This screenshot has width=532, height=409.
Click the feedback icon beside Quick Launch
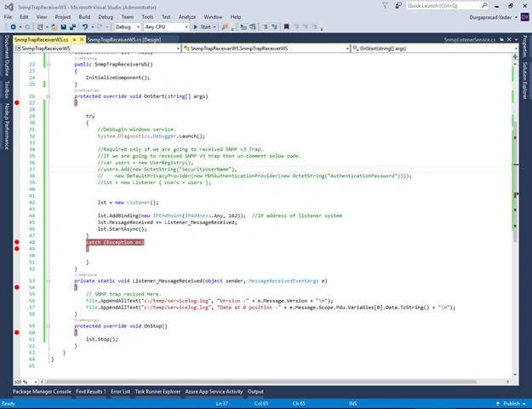398,5
